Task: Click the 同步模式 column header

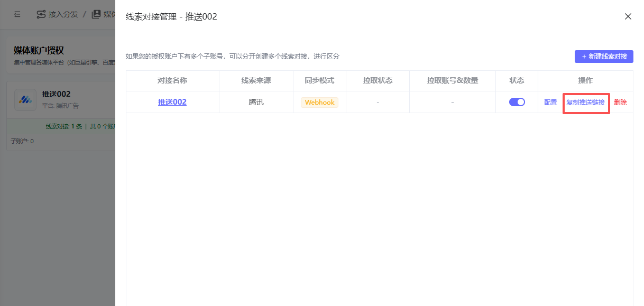Action: (319, 81)
